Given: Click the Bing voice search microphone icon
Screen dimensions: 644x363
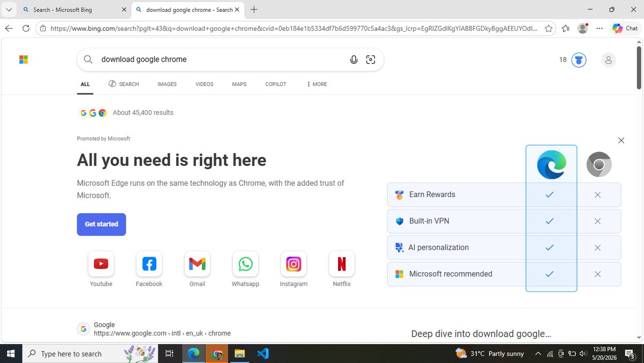Looking at the screenshot, I should click(x=354, y=60).
